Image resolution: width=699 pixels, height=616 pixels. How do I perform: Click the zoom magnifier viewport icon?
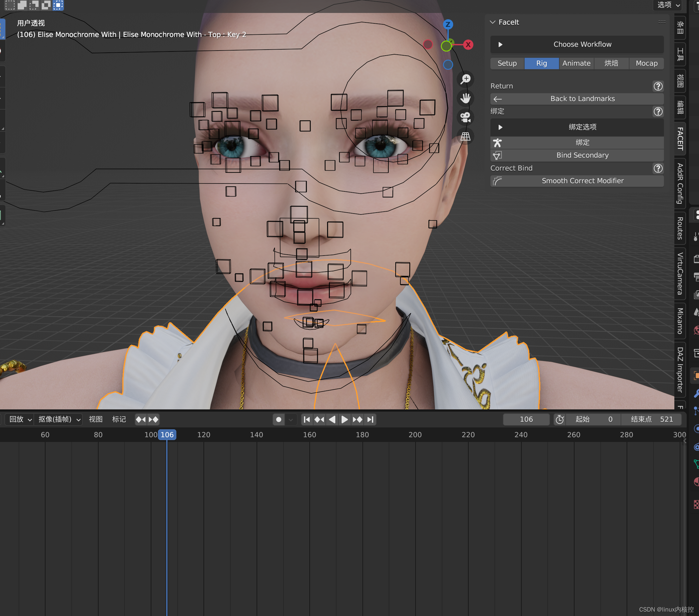(465, 79)
